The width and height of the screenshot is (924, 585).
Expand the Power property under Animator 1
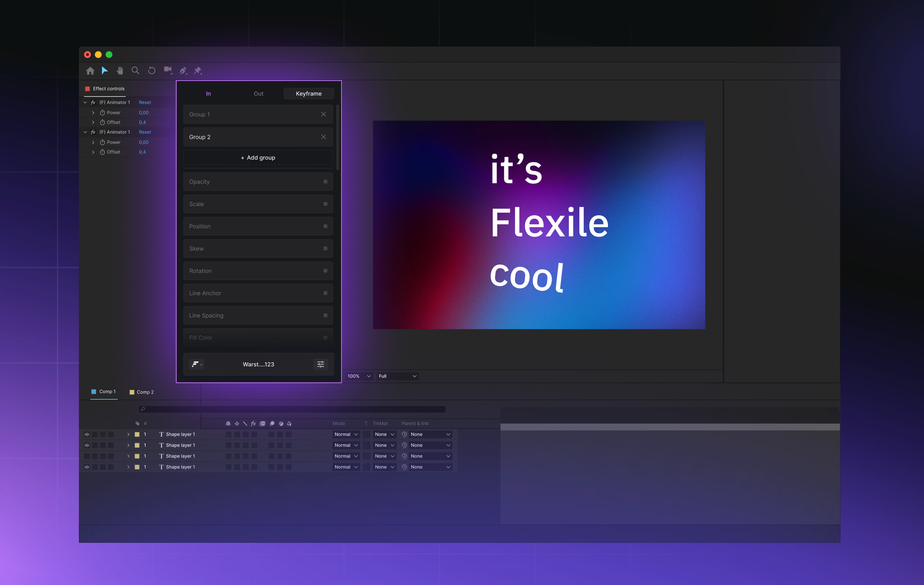(x=93, y=112)
